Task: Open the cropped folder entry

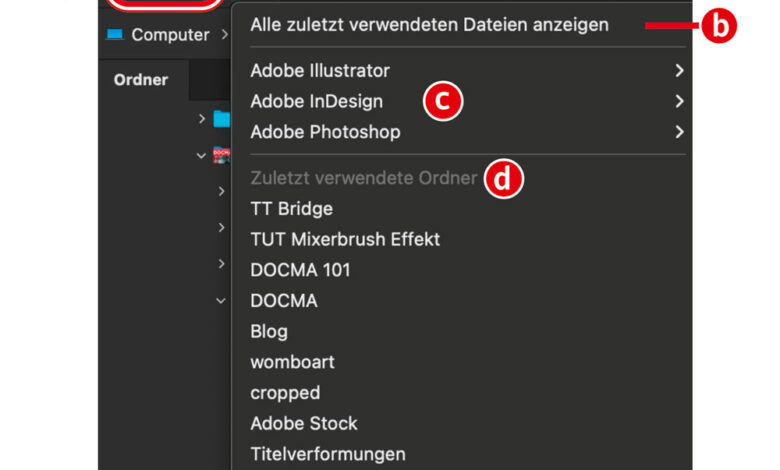Action: point(285,393)
